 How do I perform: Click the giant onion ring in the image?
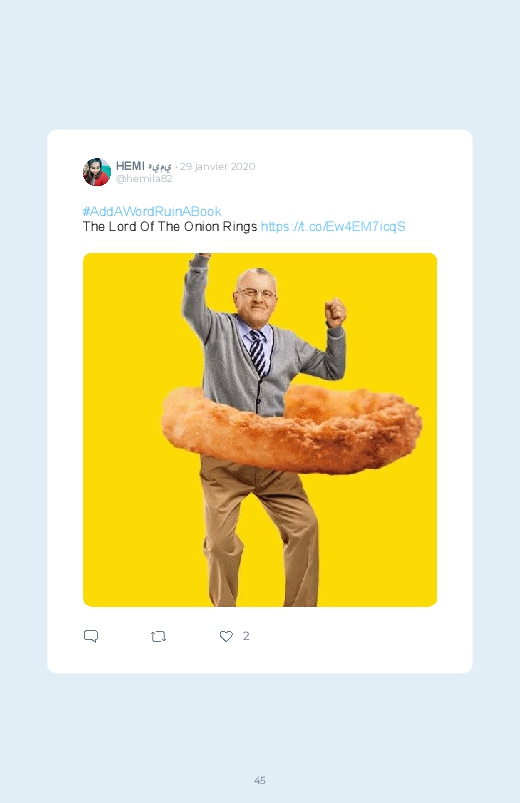tap(292, 429)
